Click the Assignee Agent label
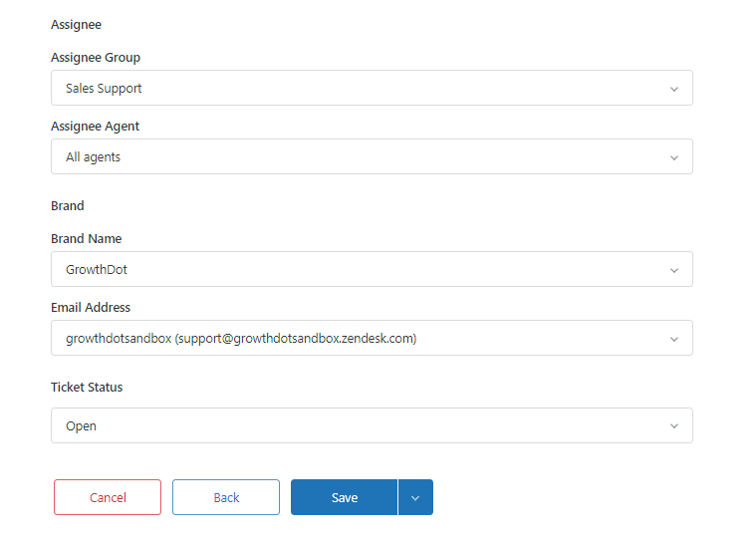 point(95,127)
